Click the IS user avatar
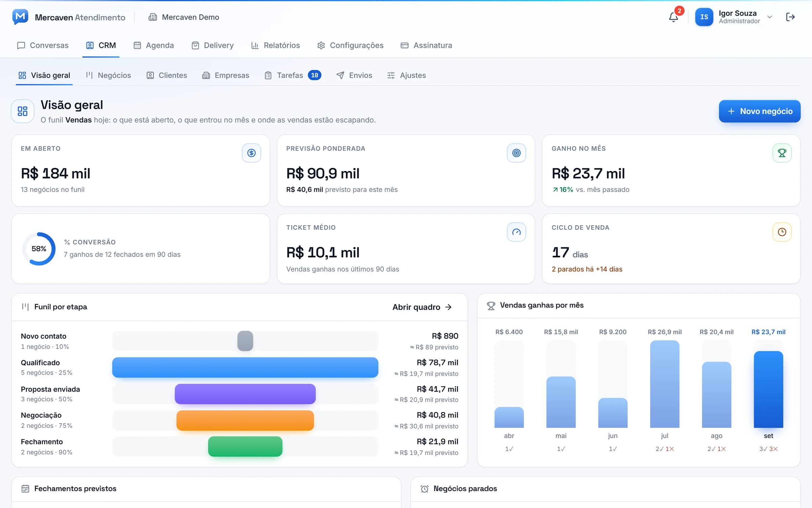 (704, 17)
